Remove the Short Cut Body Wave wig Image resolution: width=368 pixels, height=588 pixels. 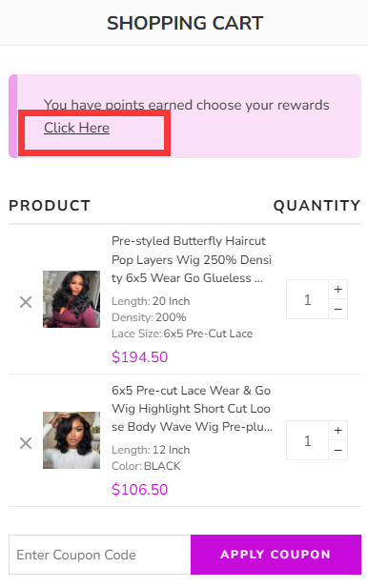pos(26,443)
